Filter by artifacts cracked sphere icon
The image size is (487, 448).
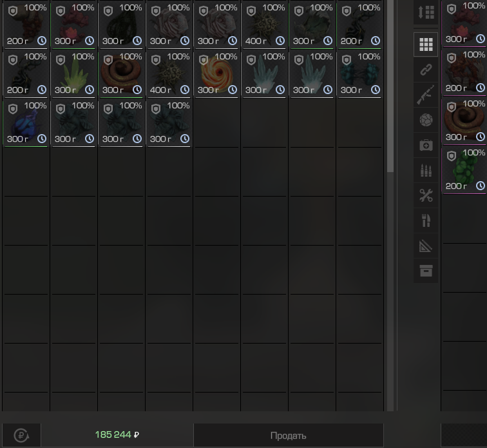pos(426,120)
